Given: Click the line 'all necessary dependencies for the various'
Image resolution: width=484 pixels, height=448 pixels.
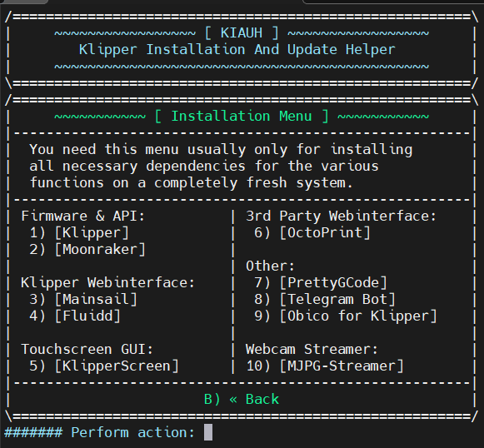Looking at the screenshot, I should click(x=204, y=167).
